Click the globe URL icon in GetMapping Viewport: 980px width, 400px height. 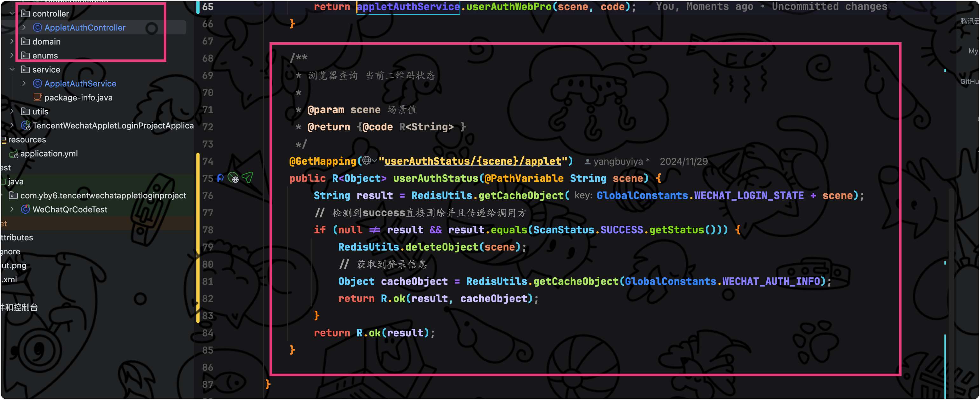[x=366, y=161]
